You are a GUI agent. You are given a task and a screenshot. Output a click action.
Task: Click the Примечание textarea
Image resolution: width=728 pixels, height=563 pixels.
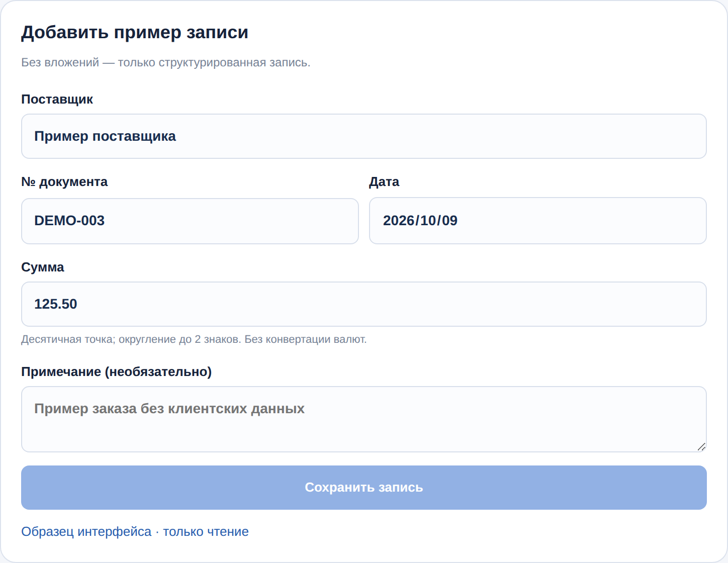(x=364, y=419)
